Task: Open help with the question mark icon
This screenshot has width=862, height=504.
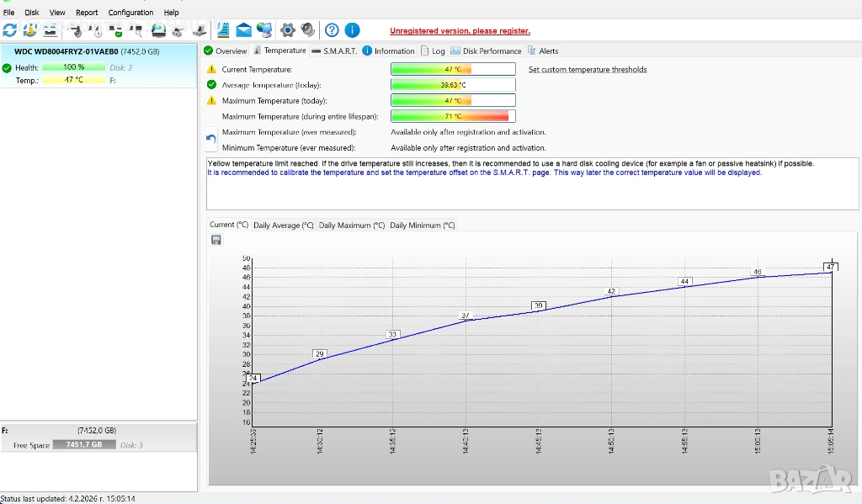Action: point(332,30)
